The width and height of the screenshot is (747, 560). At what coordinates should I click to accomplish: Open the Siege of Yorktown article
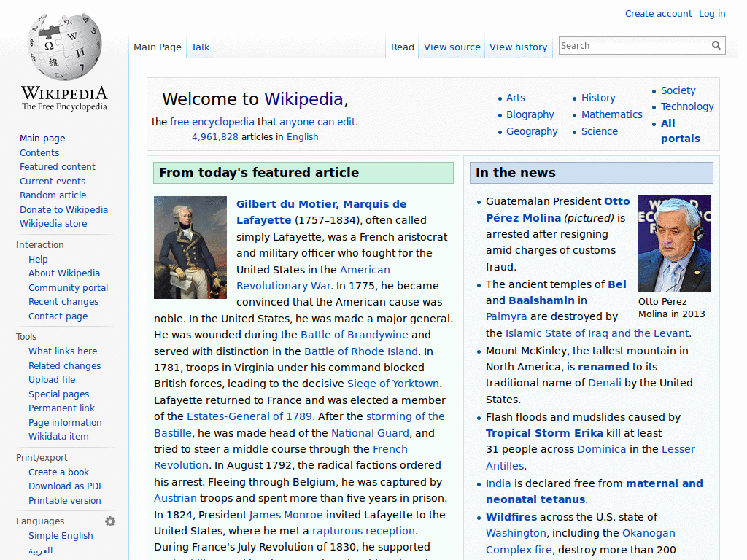392,383
